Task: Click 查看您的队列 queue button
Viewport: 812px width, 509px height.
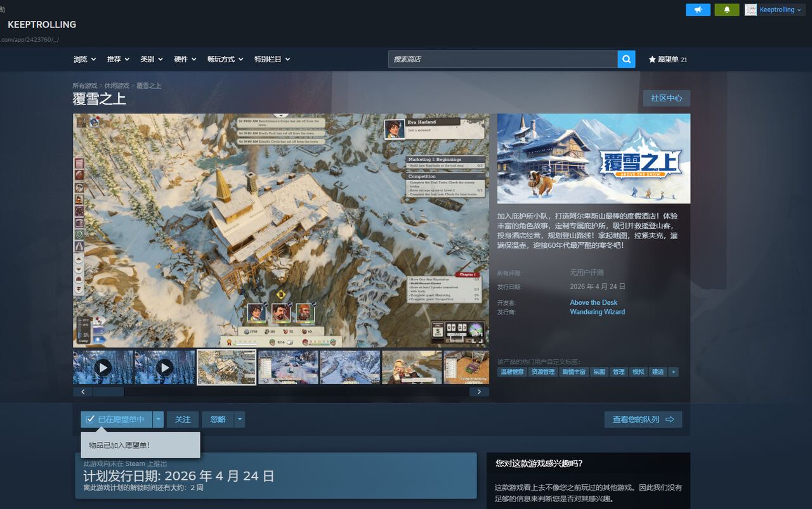Action: [643, 420]
